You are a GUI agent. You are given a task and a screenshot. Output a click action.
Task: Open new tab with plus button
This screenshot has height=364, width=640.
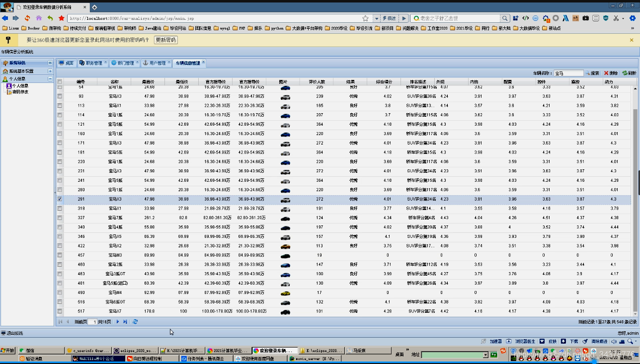pos(94,7)
